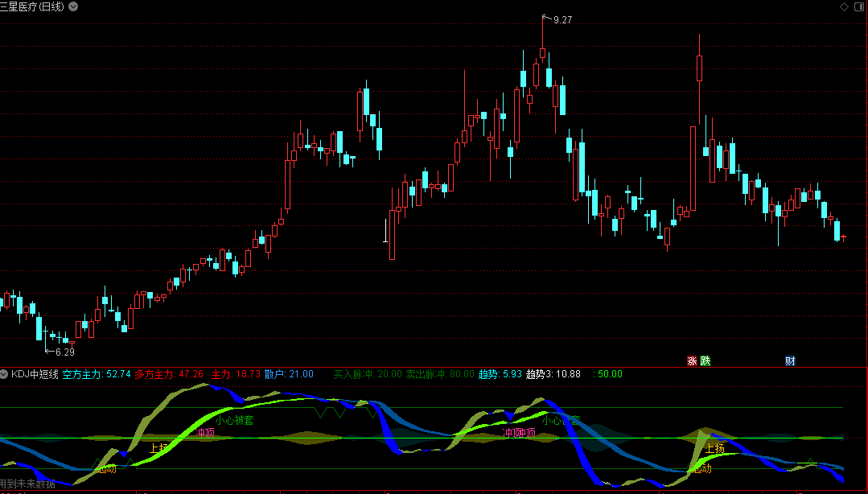
Task: Collapse the KDJ中短线 indicator panel arrow
Action: [x=5, y=374]
